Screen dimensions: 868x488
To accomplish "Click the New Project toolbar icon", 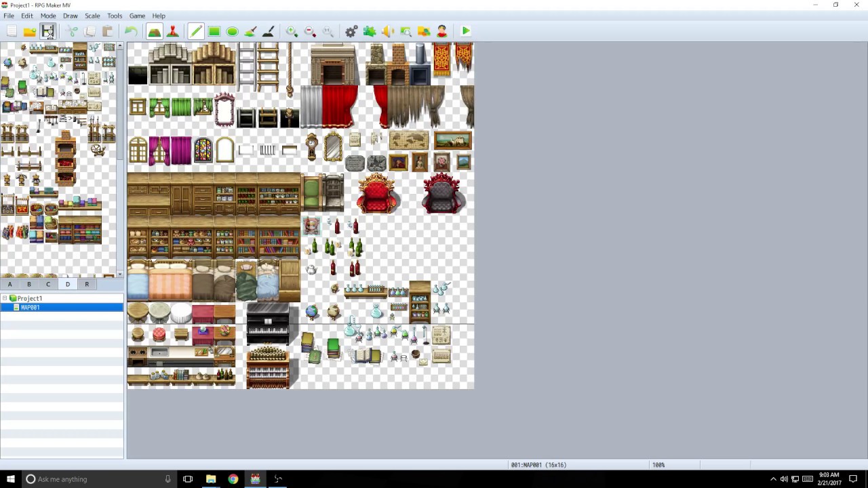I will click(x=12, y=31).
